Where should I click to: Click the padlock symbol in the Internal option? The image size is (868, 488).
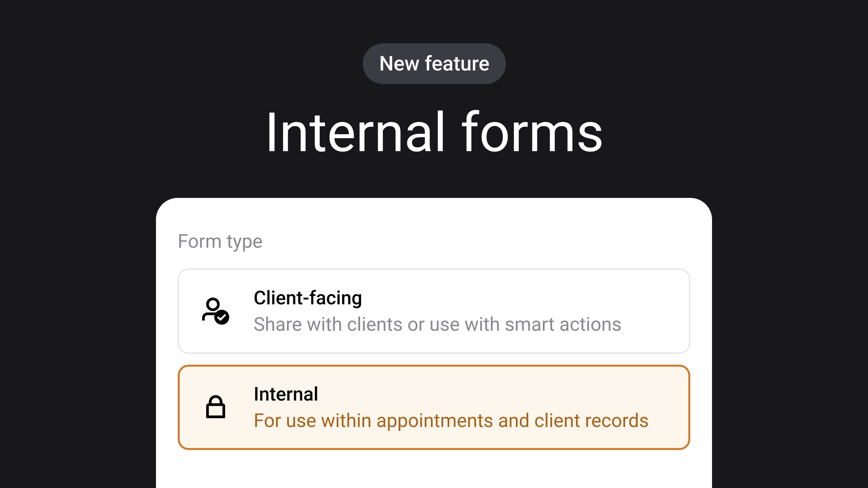(x=216, y=407)
